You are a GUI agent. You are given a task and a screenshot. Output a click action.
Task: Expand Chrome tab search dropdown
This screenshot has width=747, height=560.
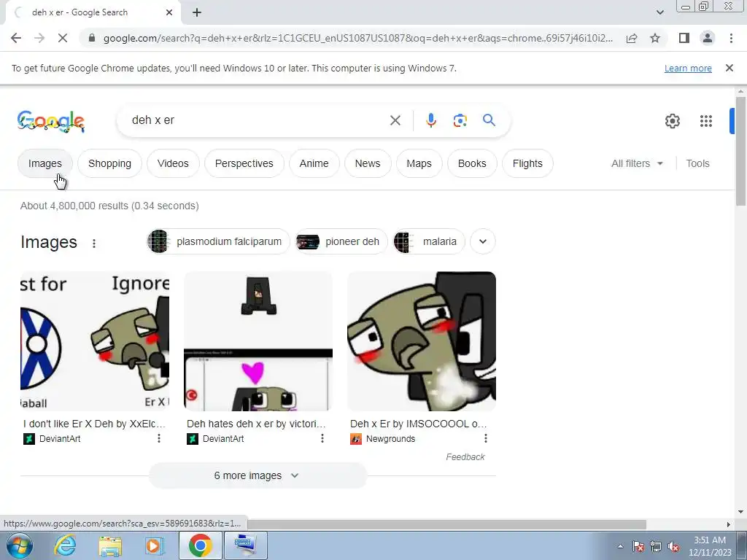coord(659,12)
